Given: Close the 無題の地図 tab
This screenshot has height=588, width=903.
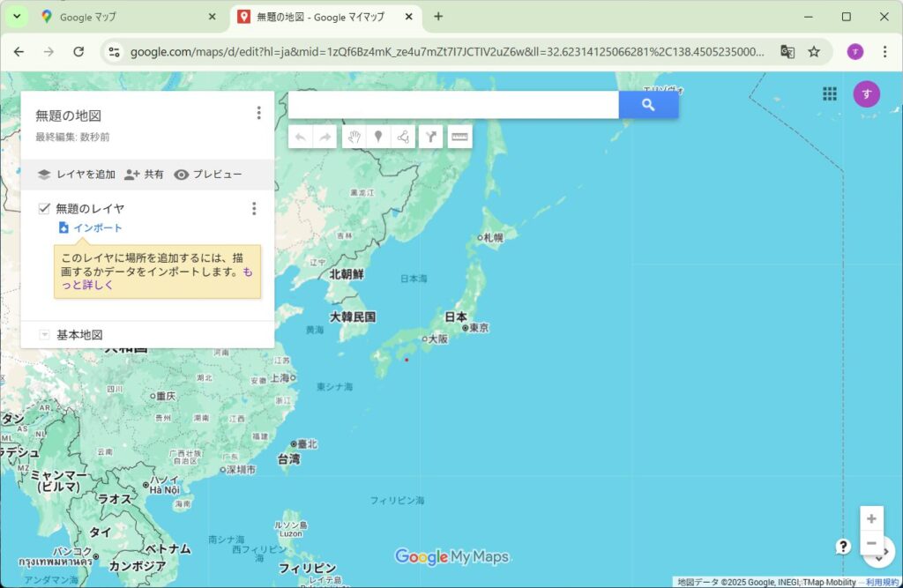Looking at the screenshot, I should 409,17.
